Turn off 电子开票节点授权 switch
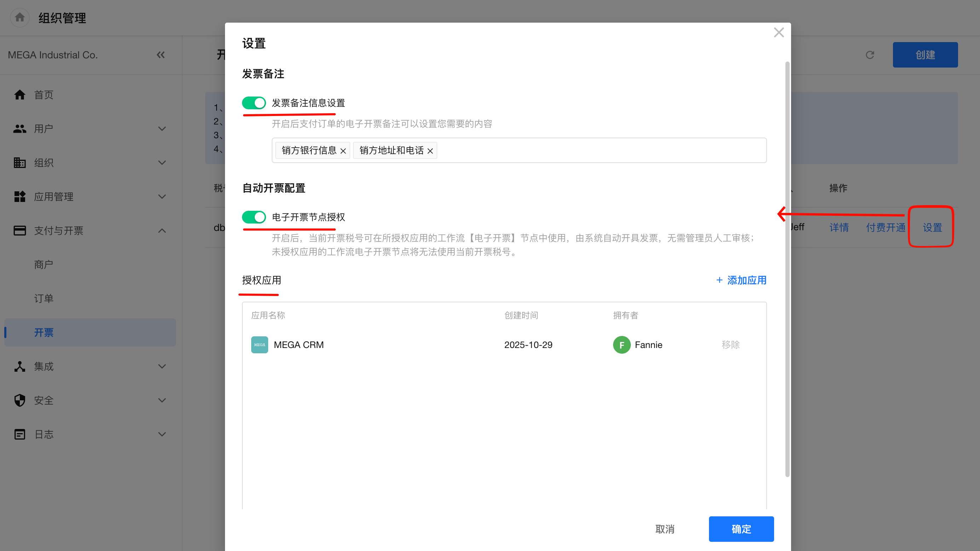 click(x=254, y=217)
